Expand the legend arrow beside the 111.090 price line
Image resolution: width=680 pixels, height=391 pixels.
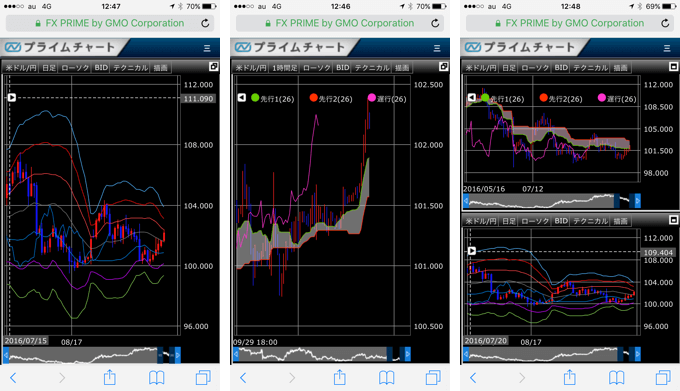[x=12, y=98]
